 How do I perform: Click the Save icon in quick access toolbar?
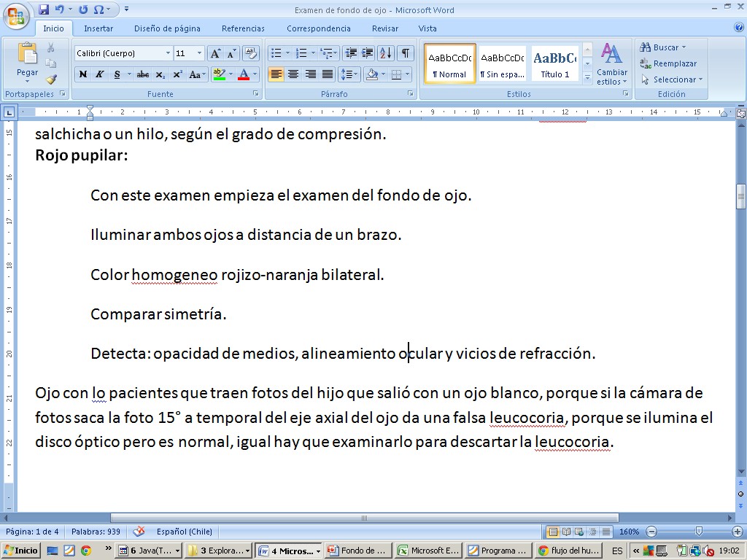tap(44, 9)
